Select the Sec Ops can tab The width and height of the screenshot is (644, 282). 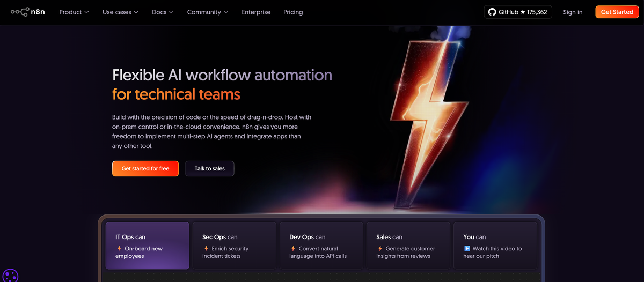click(234, 246)
